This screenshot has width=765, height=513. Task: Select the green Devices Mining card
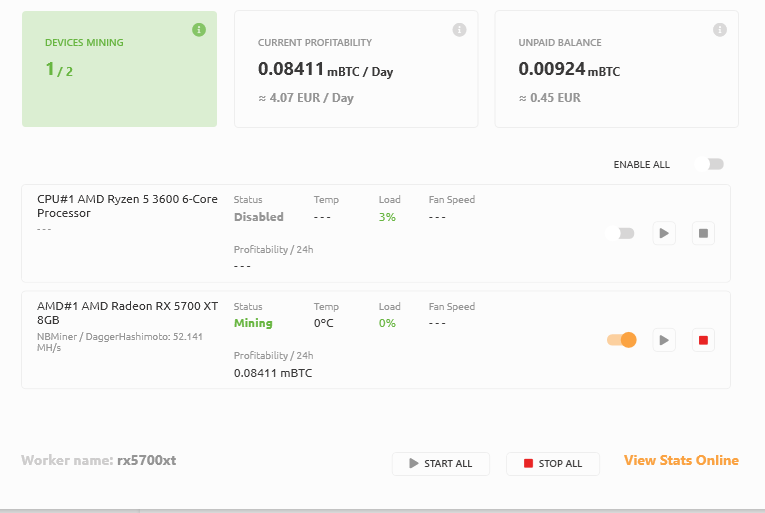[120, 69]
